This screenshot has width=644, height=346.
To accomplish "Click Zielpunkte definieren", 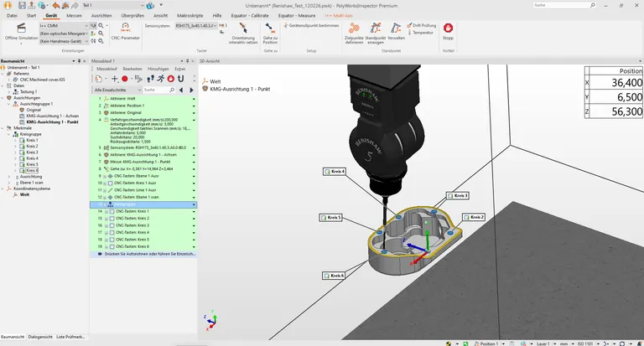I will (x=354, y=33).
